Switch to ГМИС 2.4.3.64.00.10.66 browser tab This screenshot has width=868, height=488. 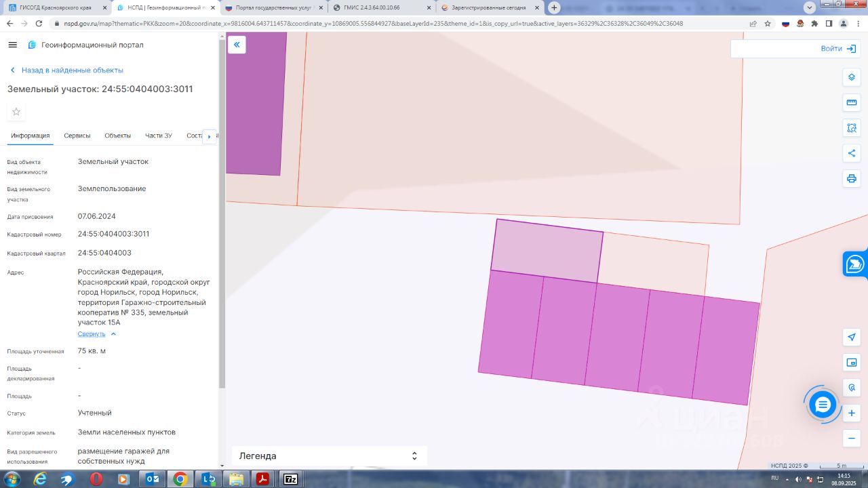pyautogui.click(x=381, y=7)
